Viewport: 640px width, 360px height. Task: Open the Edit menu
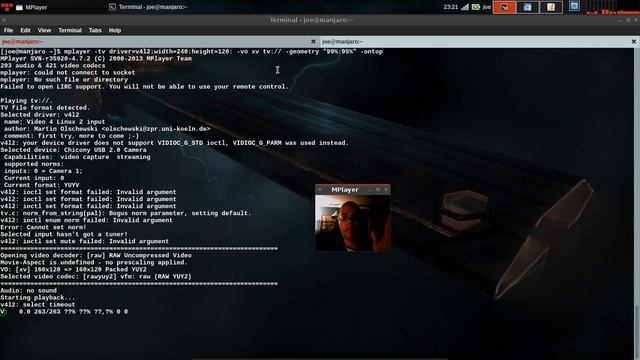(x=25, y=30)
